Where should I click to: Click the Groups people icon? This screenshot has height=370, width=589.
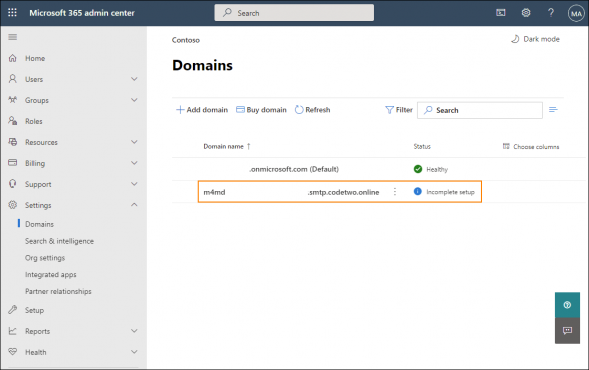tap(13, 100)
